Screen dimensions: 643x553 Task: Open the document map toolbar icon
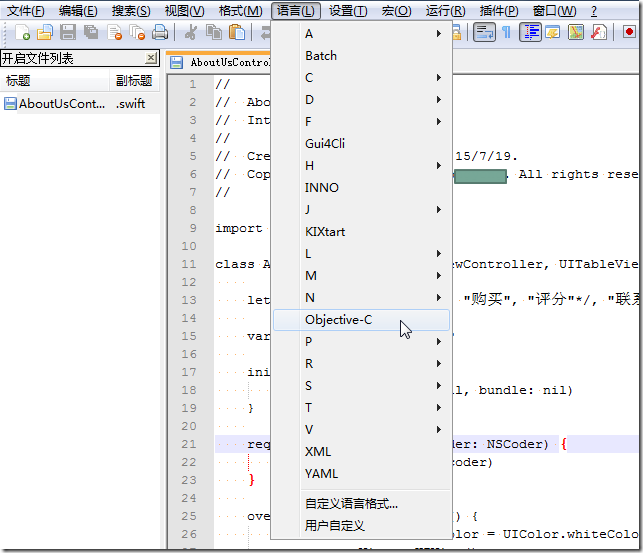point(576,32)
